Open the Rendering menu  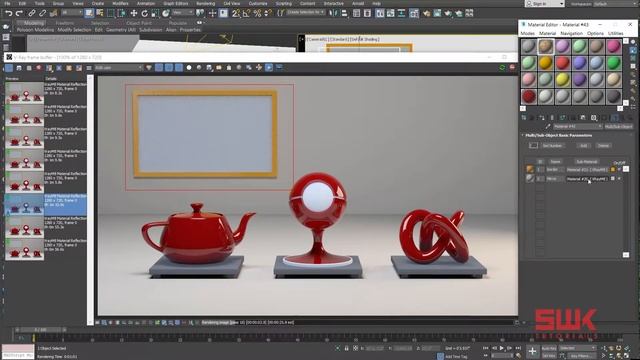coord(205,3)
